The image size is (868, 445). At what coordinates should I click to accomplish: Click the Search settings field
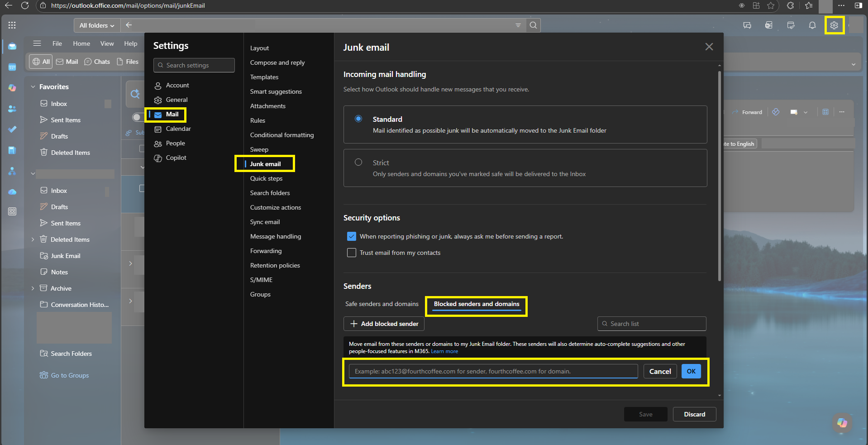point(194,65)
